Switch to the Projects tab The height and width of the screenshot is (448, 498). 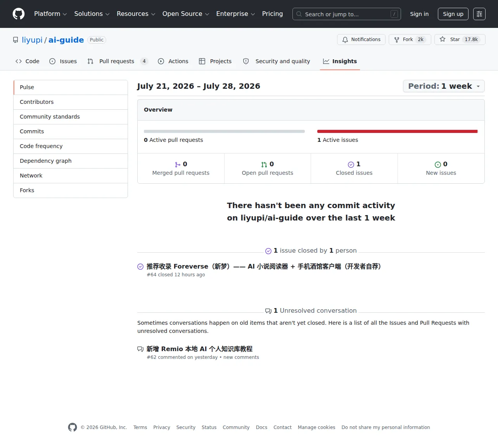[x=215, y=61]
